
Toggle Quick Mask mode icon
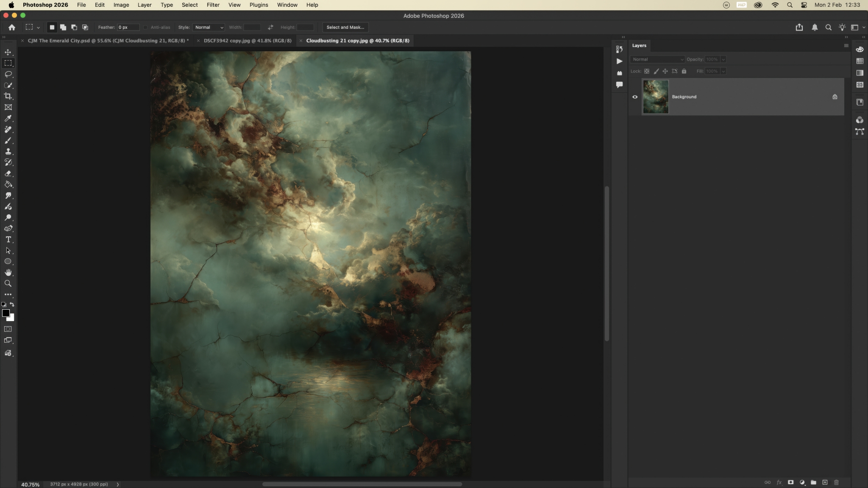point(8,329)
